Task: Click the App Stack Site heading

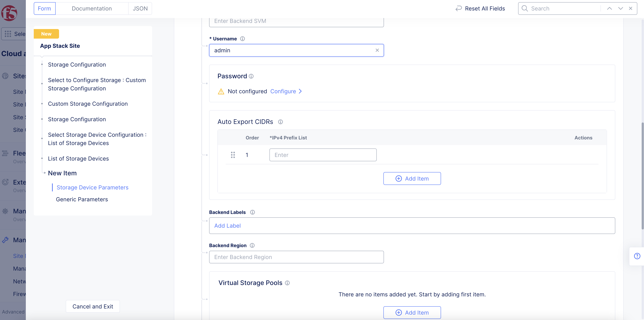Action: pos(60,46)
